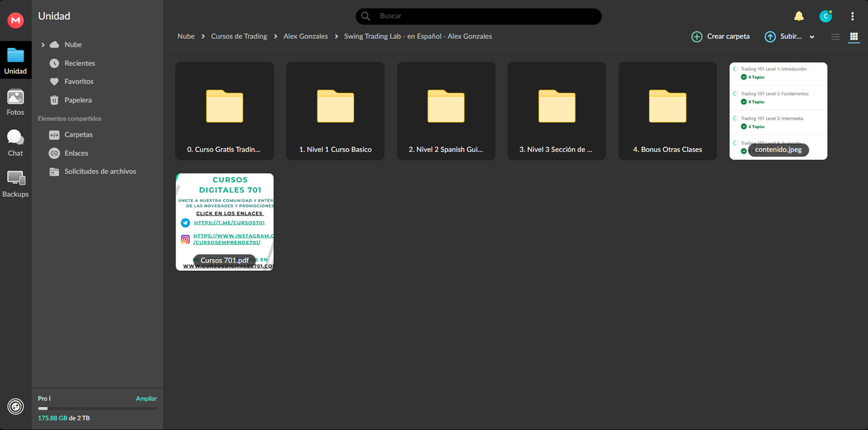Click the transfers icon at bottom left
The width and height of the screenshot is (868, 430).
(16, 407)
